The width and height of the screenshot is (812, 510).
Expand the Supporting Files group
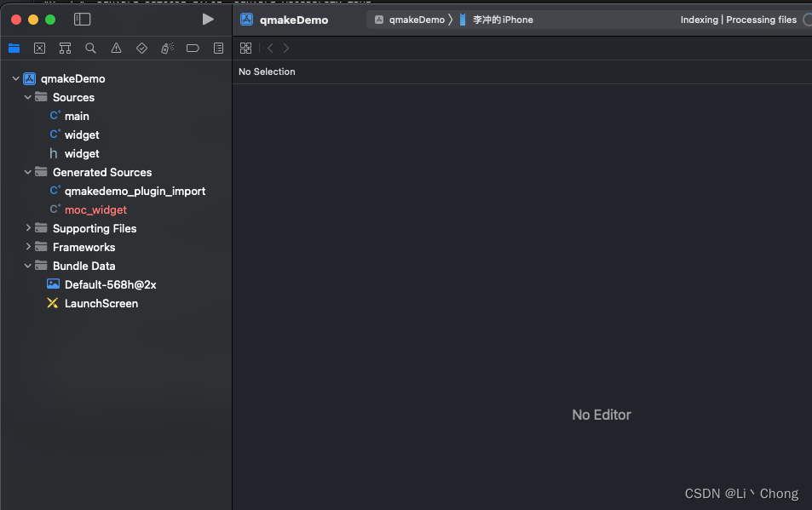[26, 228]
